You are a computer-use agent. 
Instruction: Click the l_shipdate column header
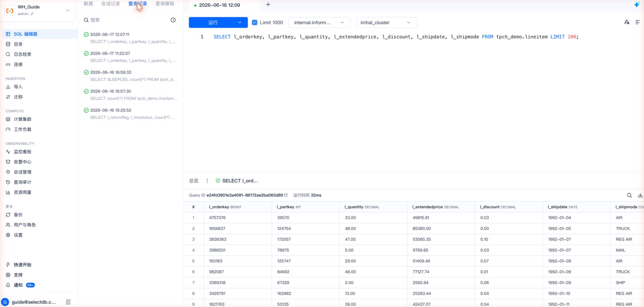pyautogui.click(x=576, y=207)
